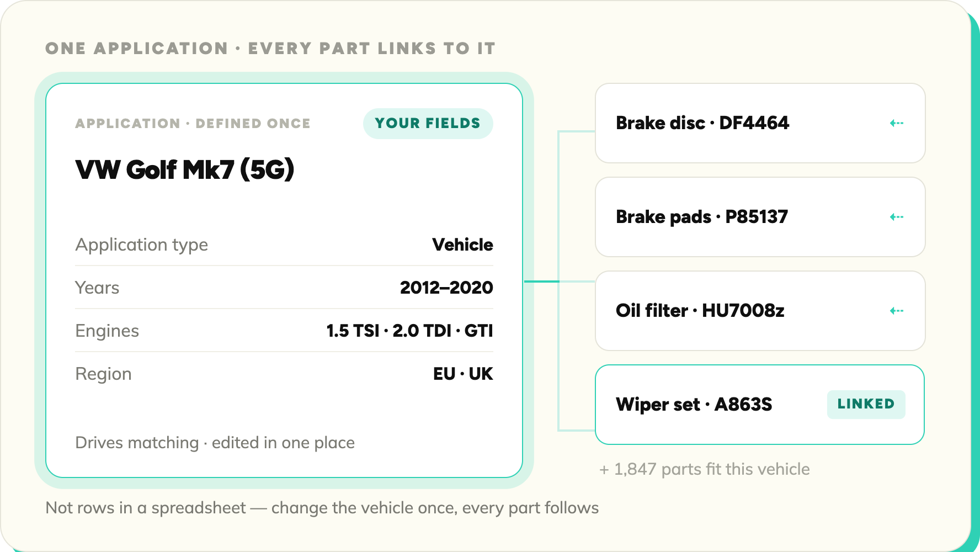Select the Wiper set · A863S card
Viewport: 980px width, 552px height.
pyautogui.click(x=760, y=405)
